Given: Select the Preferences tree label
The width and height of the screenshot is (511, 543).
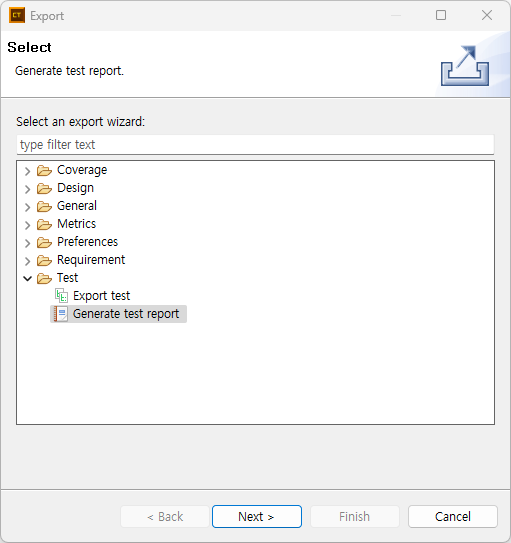Looking at the screenshot, I should pyautogui.click(x=88, y=242).
